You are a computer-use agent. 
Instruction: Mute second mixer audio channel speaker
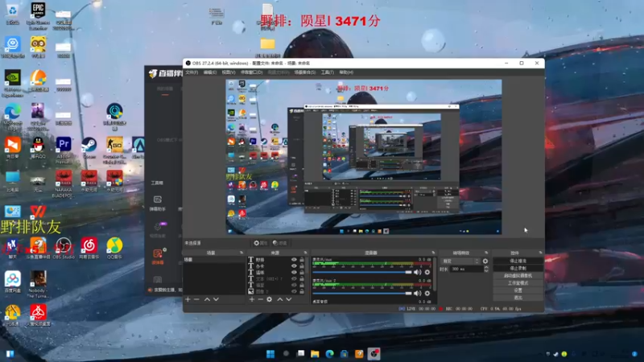point(418,293)
